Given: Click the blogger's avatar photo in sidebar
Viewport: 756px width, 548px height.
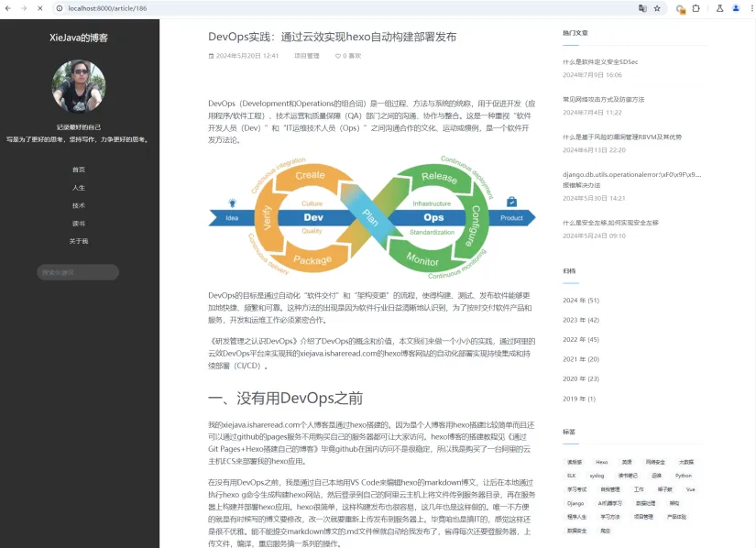Looking at the screenshot, I should (79, 86).
